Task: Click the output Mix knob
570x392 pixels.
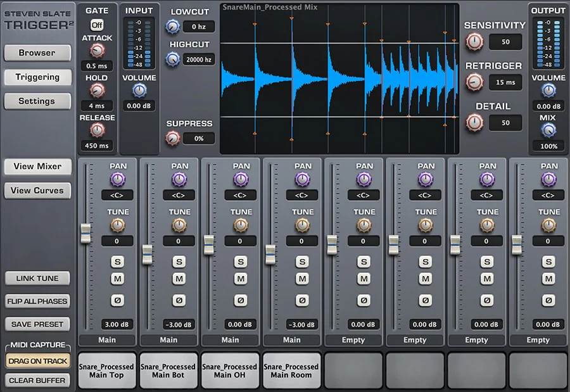Action: coord(548,130)
